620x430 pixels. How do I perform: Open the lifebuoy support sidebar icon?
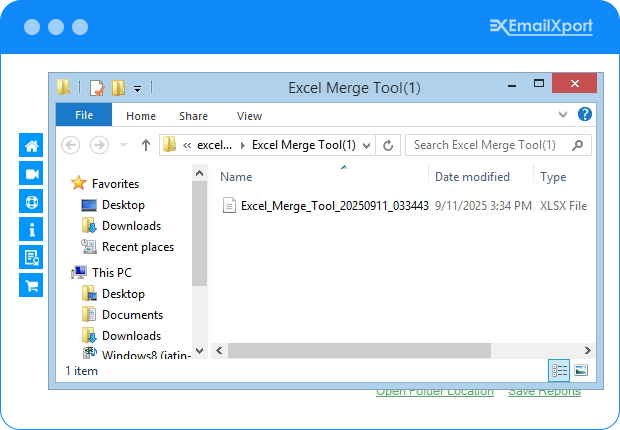click(31, 201)
